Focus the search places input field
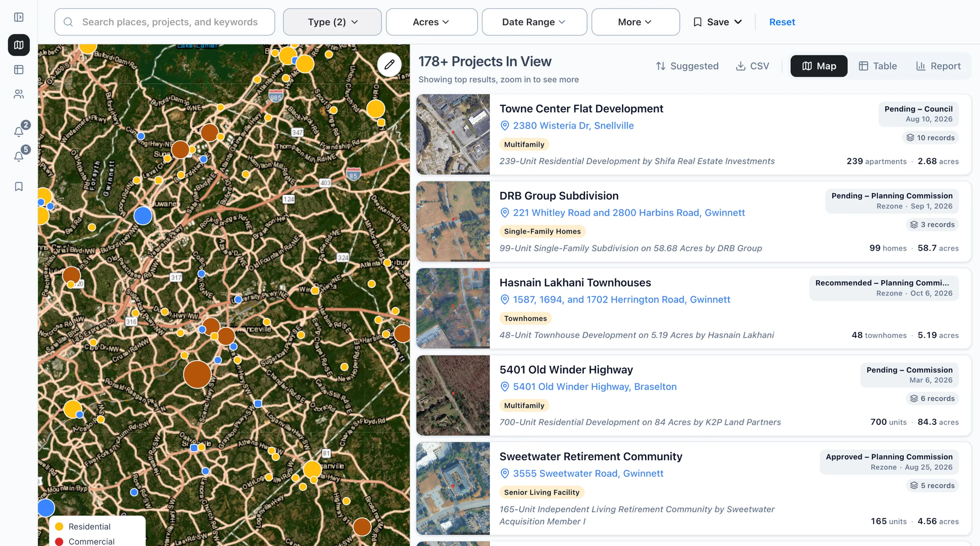The height and width of the screenshot is (546, 980). [165, 22]
